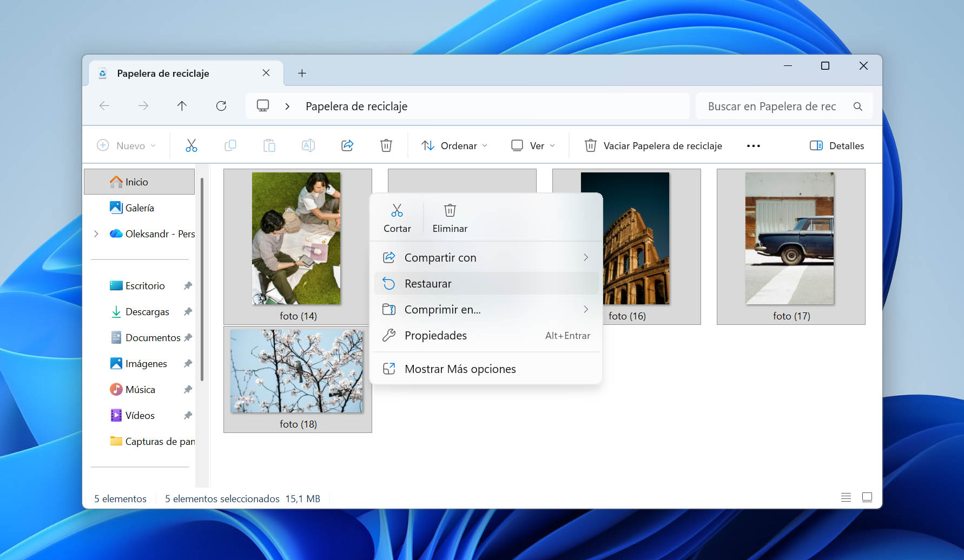Image resolution: width=964 pixels, height=560 pixels.
Task: Unpin Escritorio using its pin icon
Action: tap(188, 285)
